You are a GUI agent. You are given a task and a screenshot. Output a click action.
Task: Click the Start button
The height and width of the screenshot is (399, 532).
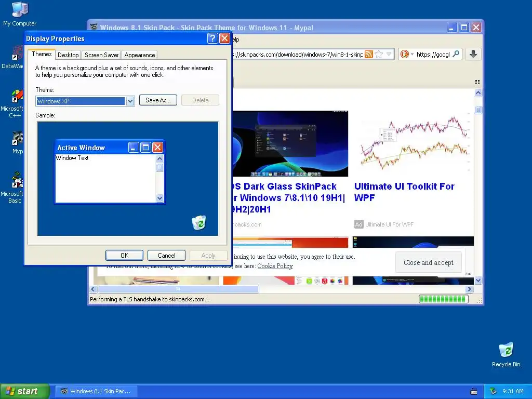coord(24,391)
